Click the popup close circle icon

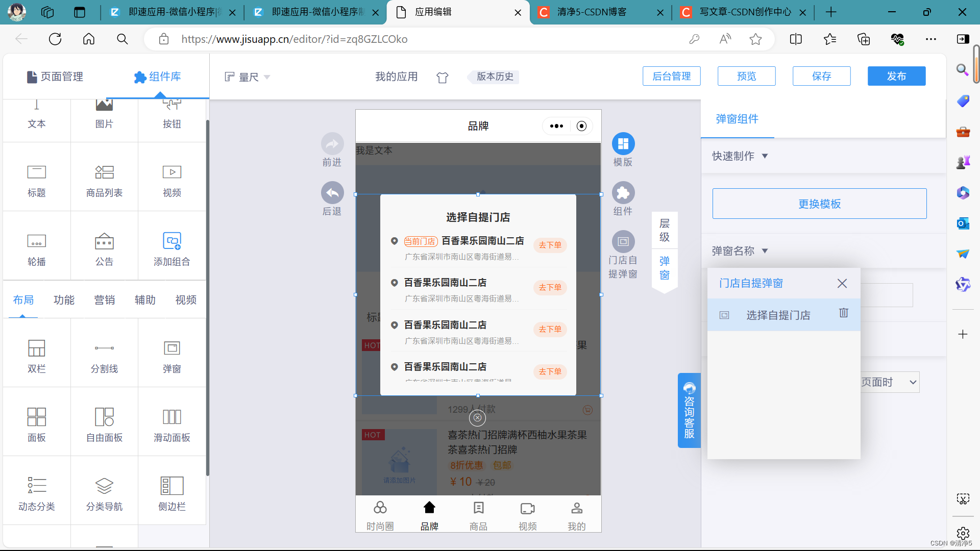pyautogui.click(x=477, y=418)
